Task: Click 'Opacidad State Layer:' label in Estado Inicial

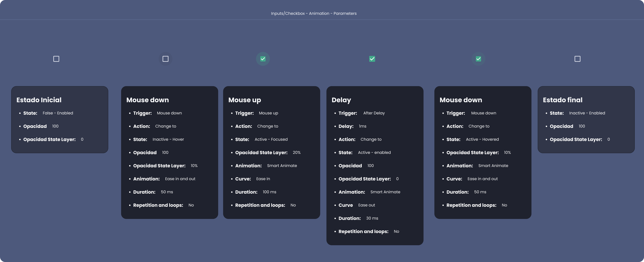Action: click(50, 140)
